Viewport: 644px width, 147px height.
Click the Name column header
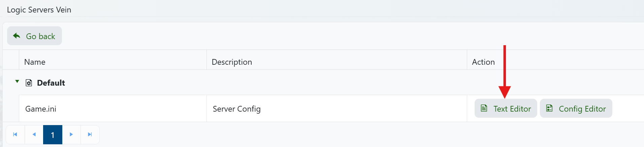click(35, 62)
